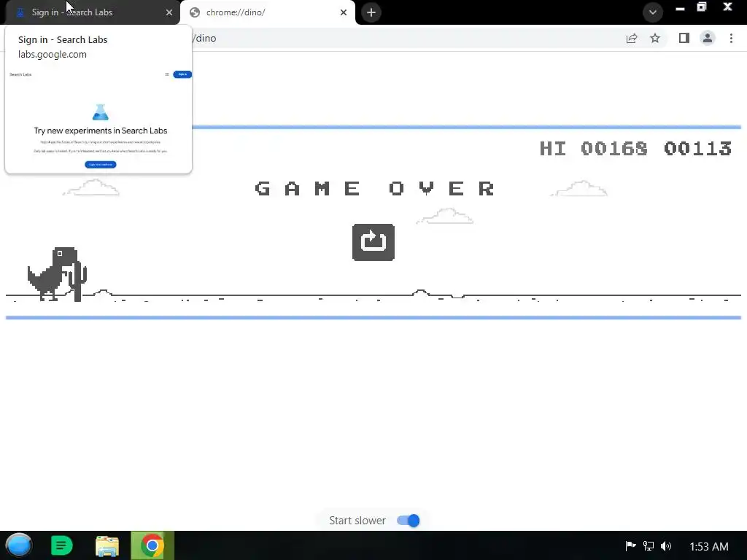Open the side panel icon
Screen dimensions: 747x560
(684, 38)
